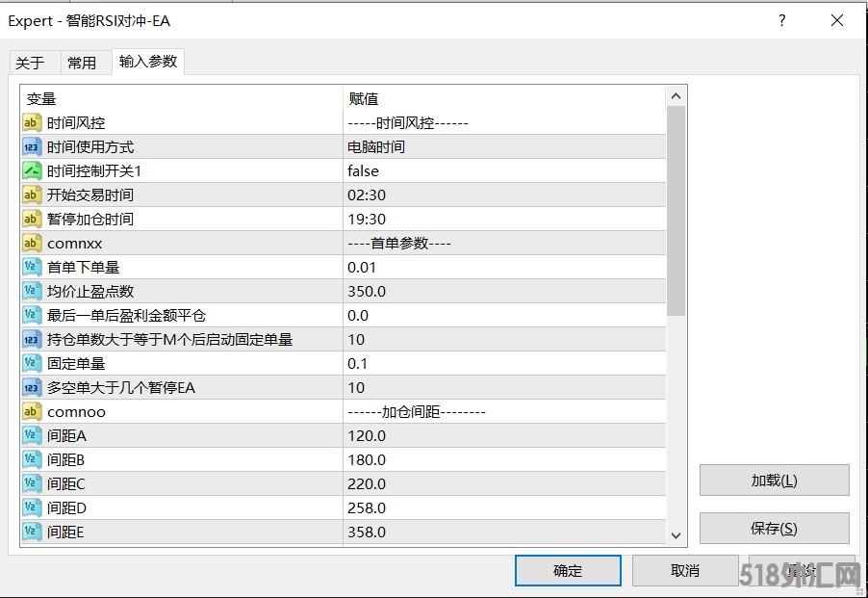Click the double icon beside 间距B

pos(32,460)
